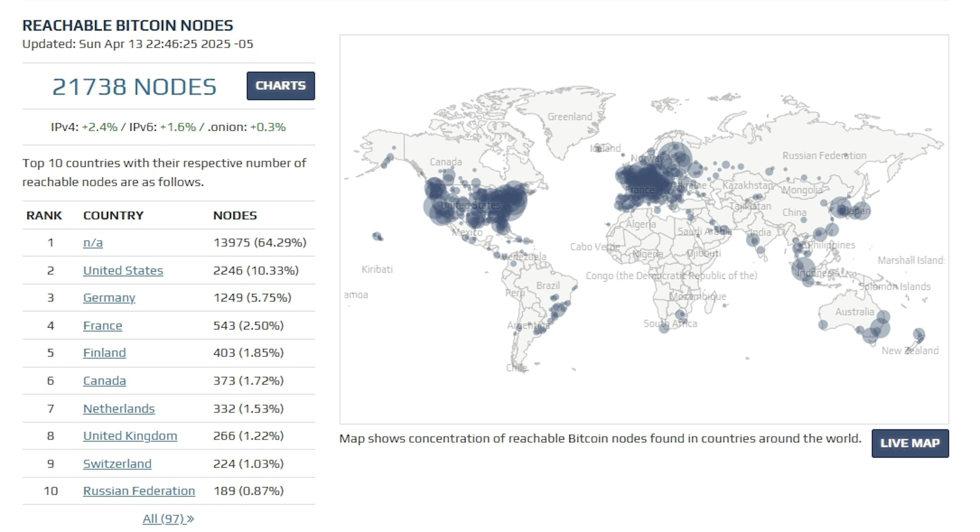Open the n/a country link

pyautogui.click(x=93, y=243)
